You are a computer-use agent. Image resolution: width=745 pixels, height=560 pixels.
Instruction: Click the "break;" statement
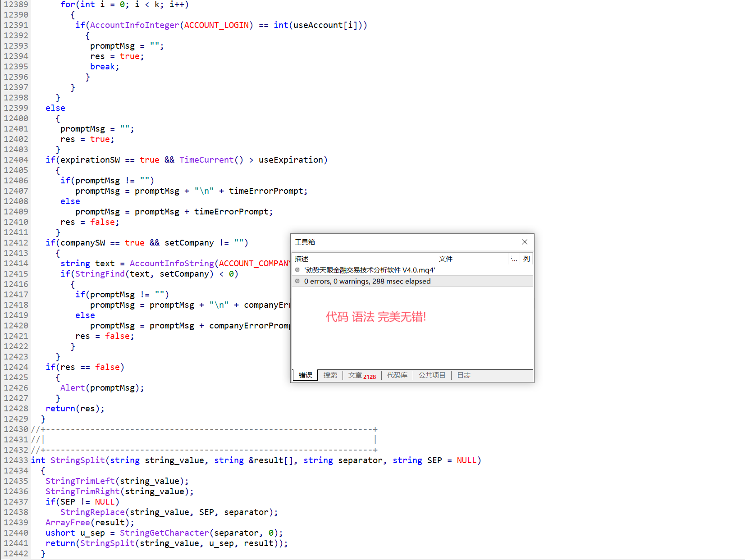[x=105, y=67]
